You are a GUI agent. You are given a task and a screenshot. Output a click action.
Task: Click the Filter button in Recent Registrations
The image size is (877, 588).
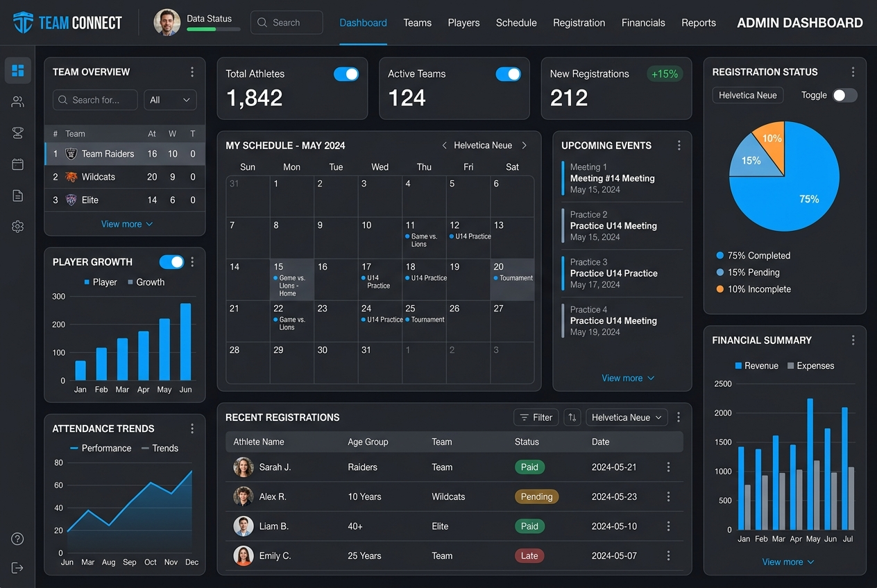click(x=536, y=417)
